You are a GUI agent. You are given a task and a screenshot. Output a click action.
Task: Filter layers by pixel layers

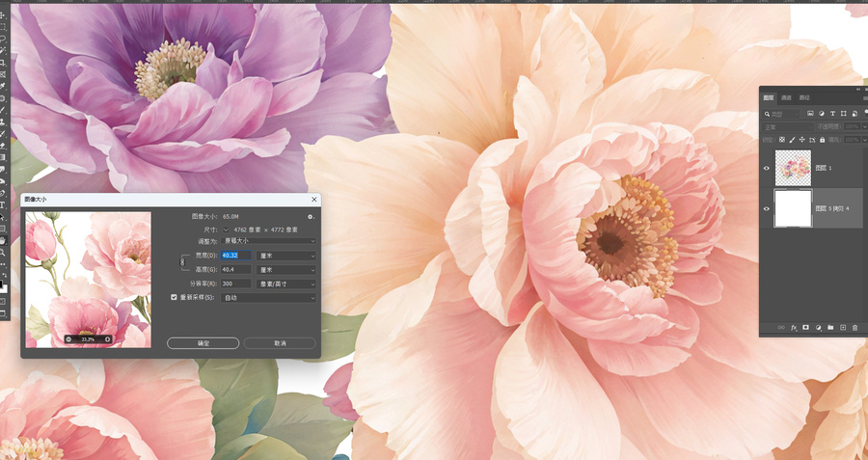tap(810, 114)
